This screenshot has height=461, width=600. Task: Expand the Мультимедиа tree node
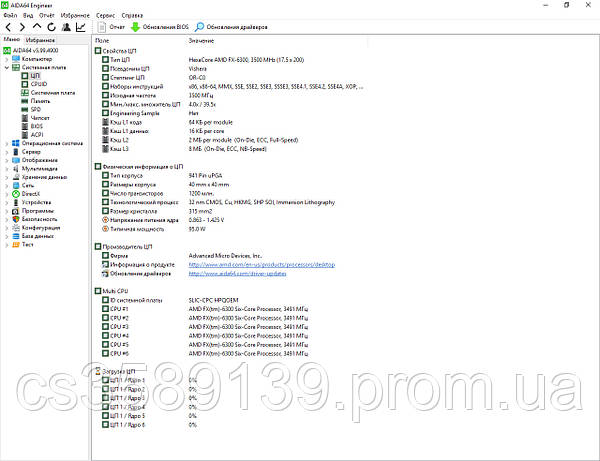[x=7, y=169]
